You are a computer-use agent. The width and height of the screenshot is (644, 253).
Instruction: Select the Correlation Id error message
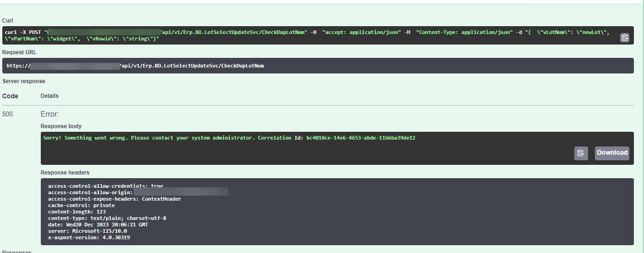pyautogui.click(x=229, y=138)
